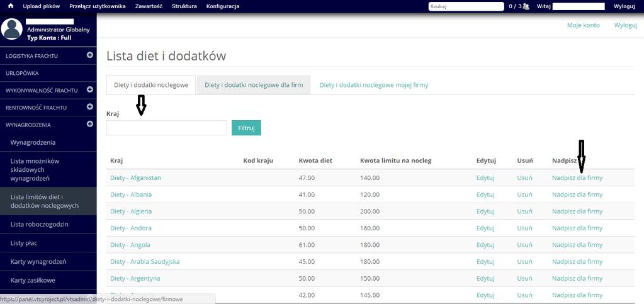Viewport: 644px width, 304px height.
Task: Open the Diety - Algieria link
Action: [x=131, y=211]
